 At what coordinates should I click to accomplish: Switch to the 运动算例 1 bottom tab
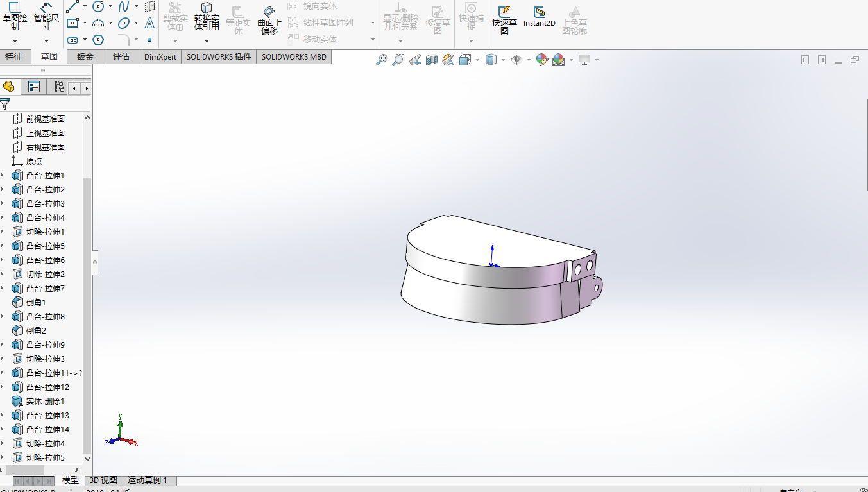point(147,480)
